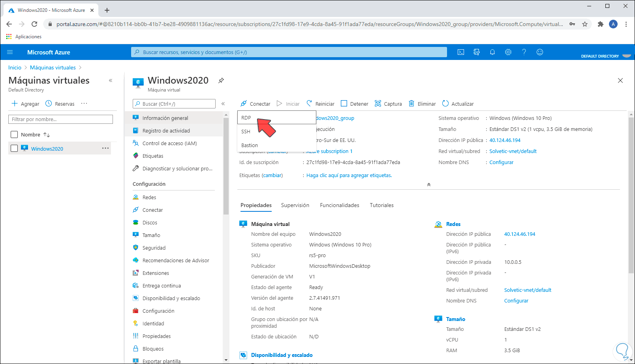Click Reiniciar to restart the VM
This screenshot has width=635, height=364.
coord(320,104)
